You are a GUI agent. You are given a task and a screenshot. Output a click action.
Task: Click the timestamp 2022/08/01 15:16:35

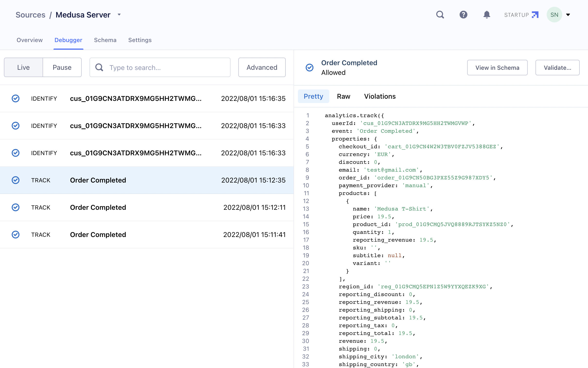253,98
